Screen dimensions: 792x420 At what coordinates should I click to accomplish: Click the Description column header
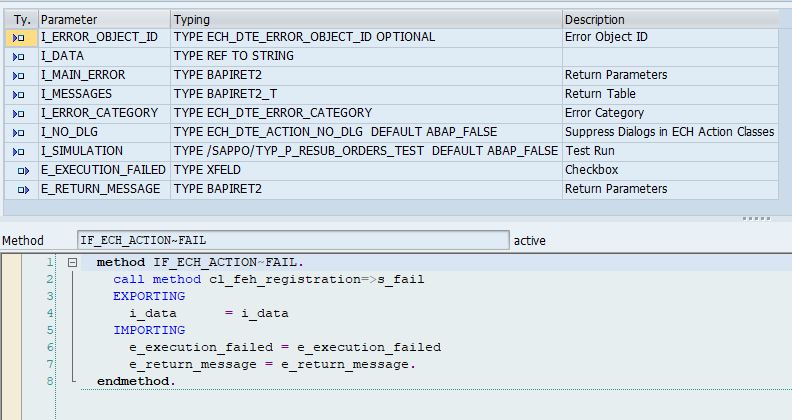tap(670, 20)
